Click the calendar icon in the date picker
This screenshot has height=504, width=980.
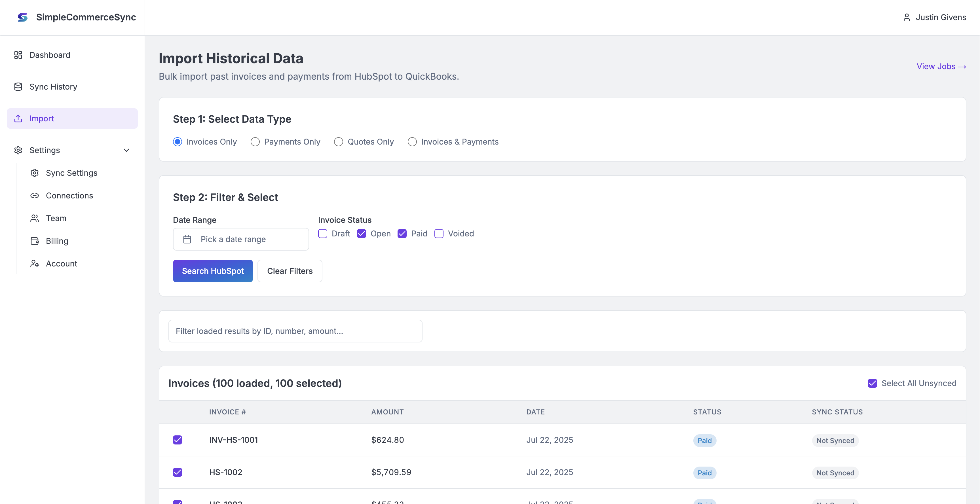187,239
